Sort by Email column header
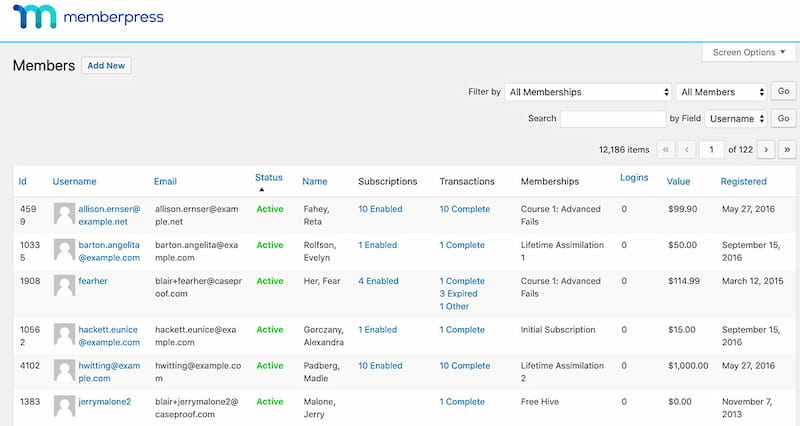Viewport: 800px width, 426px height. [x=165, y=181]
